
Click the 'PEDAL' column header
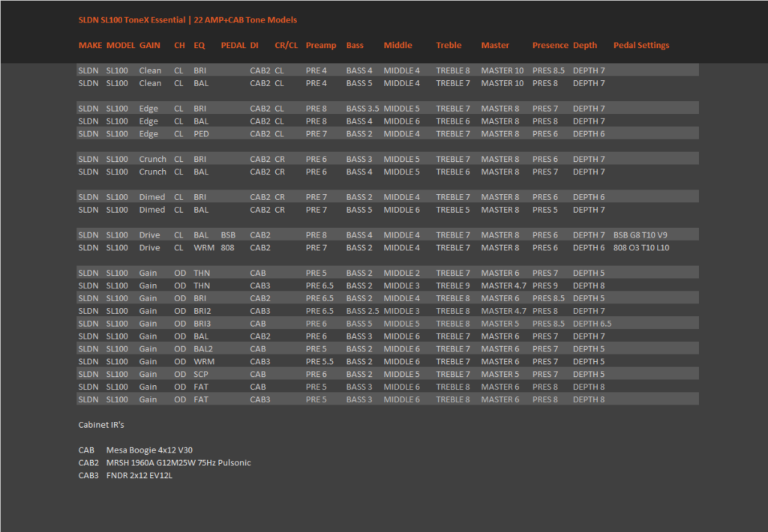point(233,45)
